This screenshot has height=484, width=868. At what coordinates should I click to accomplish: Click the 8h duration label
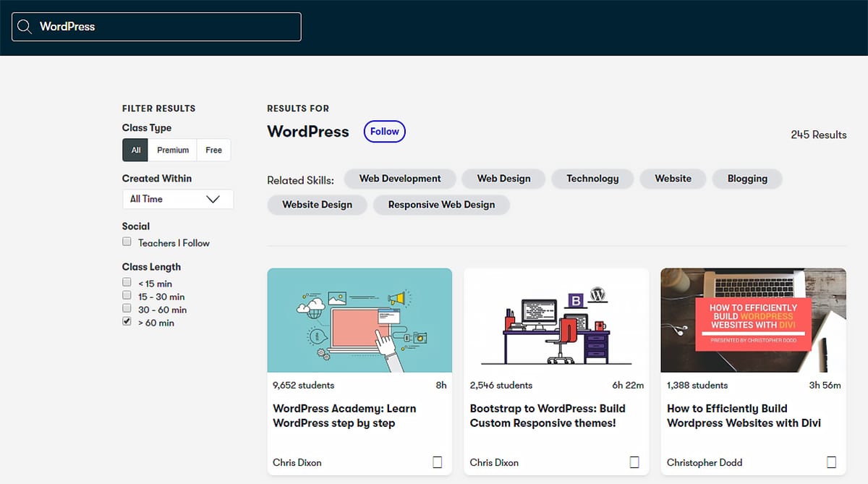point(441,386)
